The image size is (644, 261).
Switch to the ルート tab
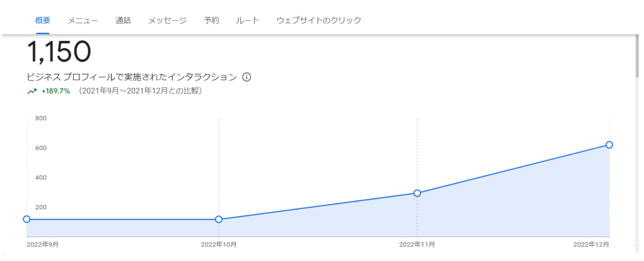[x=247, y=20]
